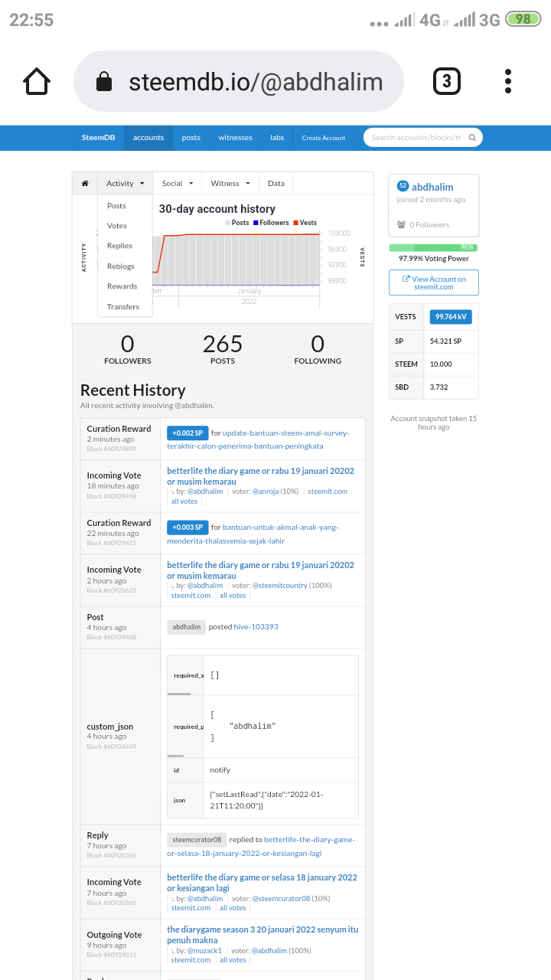Viewport: 551px width, 980px height.
Task: Click the @muzack1 author link
Action: 204,951
